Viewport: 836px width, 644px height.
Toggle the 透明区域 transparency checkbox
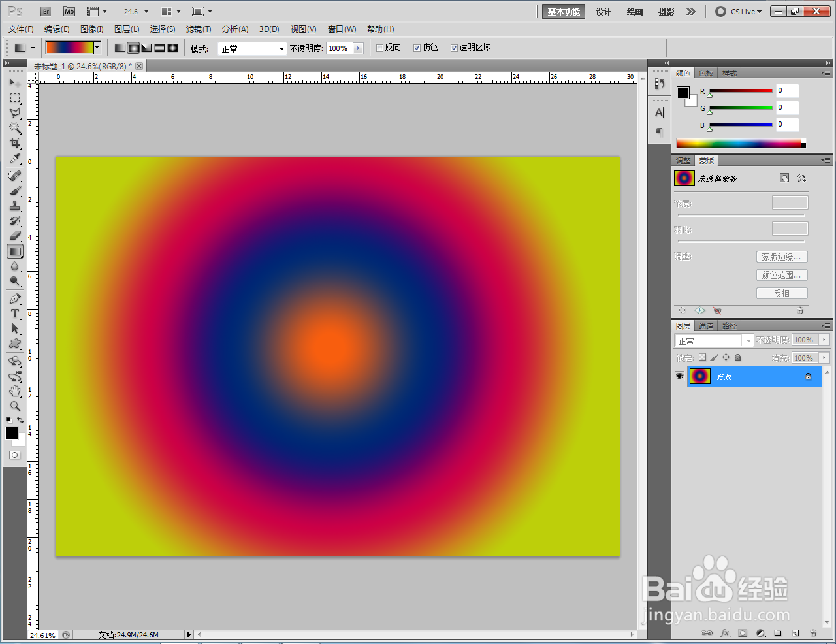point(454,48)
